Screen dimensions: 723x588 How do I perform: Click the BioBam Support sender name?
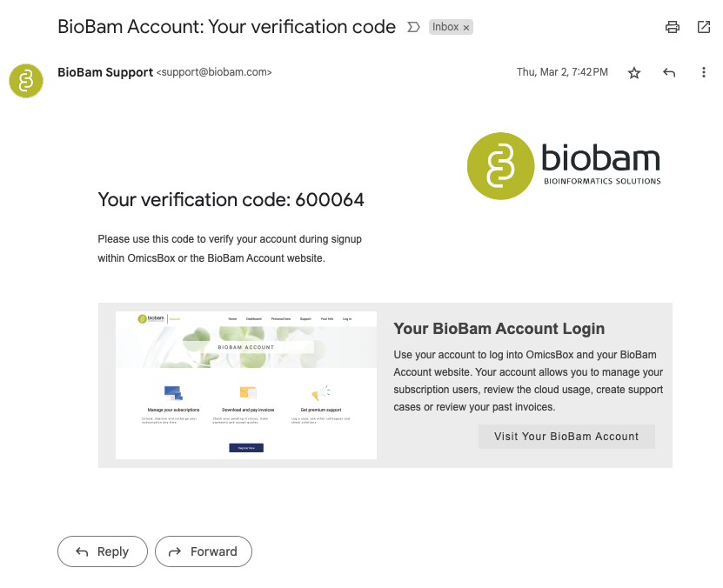point(105,72)
